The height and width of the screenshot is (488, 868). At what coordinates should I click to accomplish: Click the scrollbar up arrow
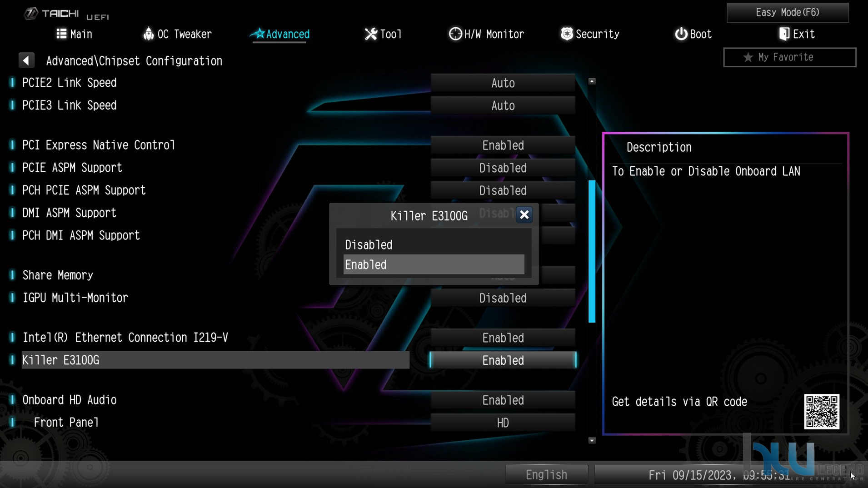point(592,81)
